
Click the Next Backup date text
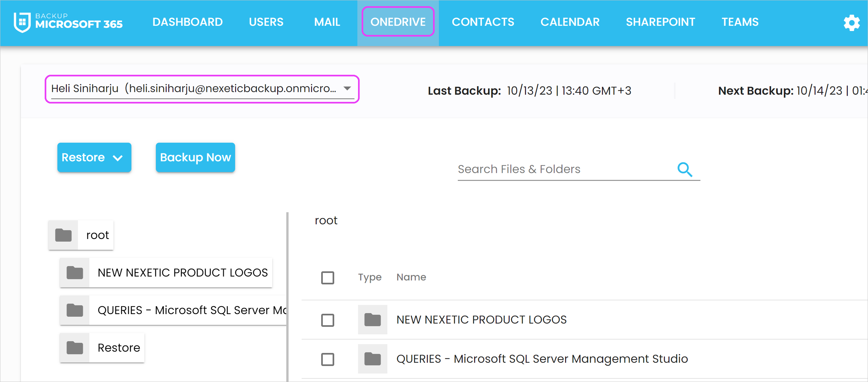pos(831,90)
